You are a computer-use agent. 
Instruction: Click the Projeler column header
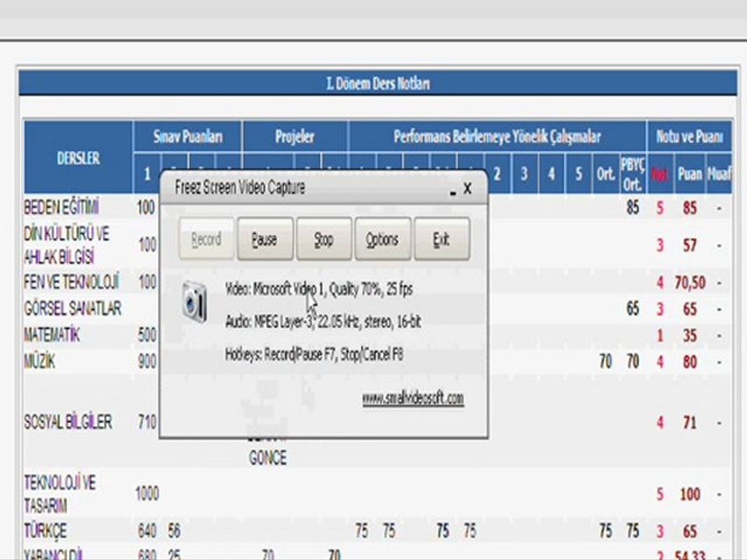[x=295, y=137]
